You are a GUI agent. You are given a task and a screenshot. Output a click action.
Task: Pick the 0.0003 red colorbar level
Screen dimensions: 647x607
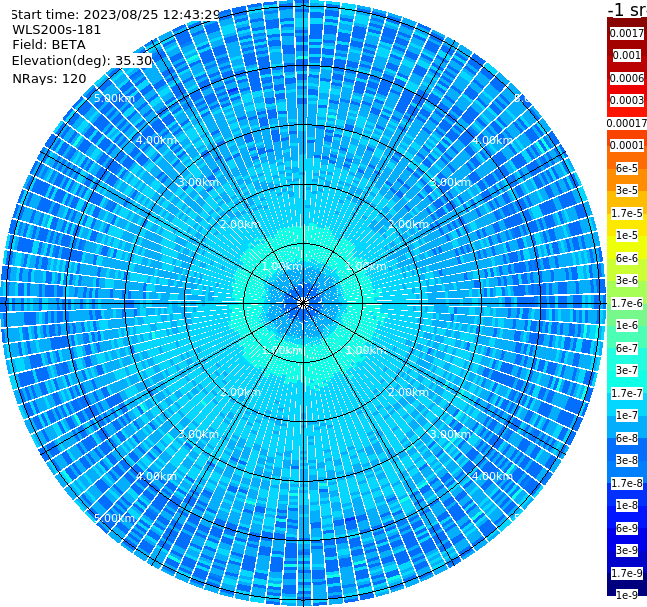[627, 100]
